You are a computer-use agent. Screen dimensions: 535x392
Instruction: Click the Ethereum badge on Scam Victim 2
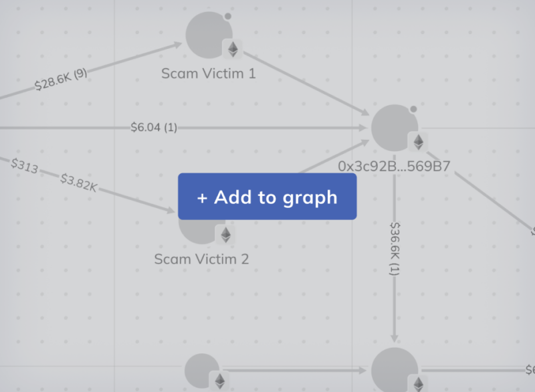tap(226, 235)
